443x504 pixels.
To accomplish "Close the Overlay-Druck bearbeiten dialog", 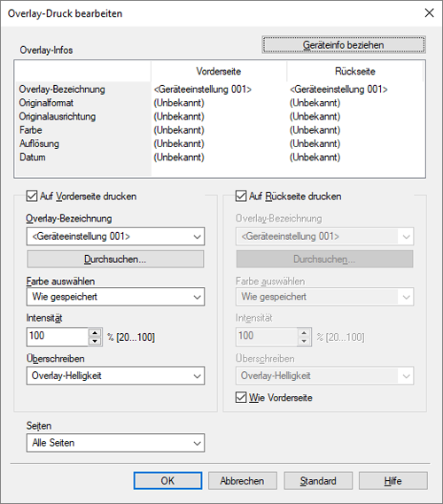I will pos(430,13).
